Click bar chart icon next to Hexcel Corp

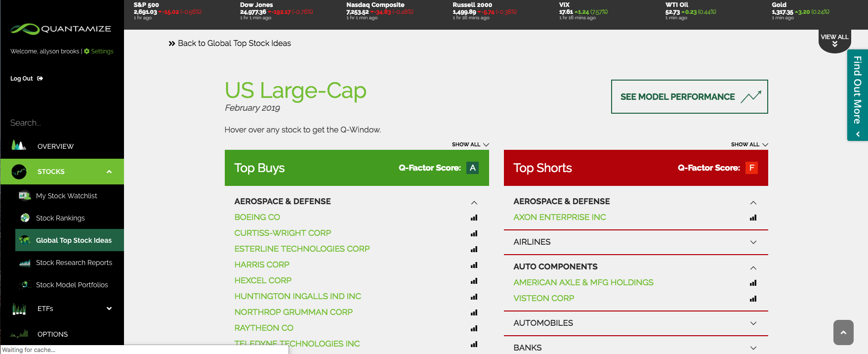point(474,281)
